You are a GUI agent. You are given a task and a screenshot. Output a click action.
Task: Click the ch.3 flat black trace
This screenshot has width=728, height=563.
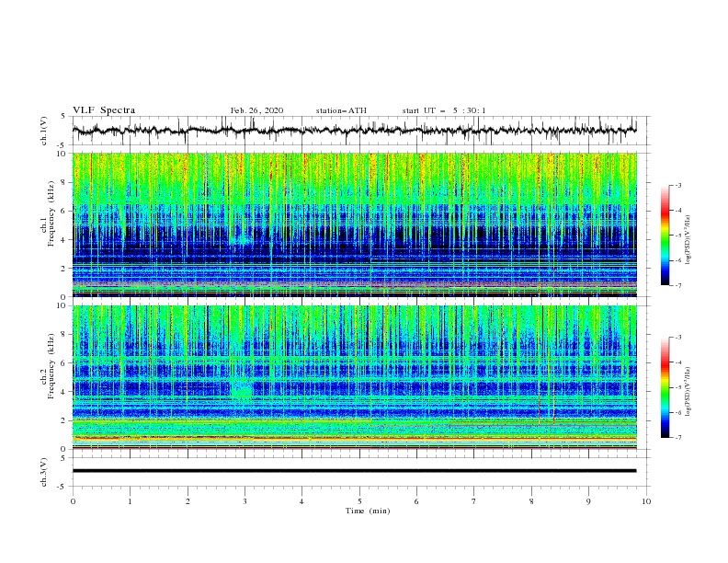(x=355, y=471)
